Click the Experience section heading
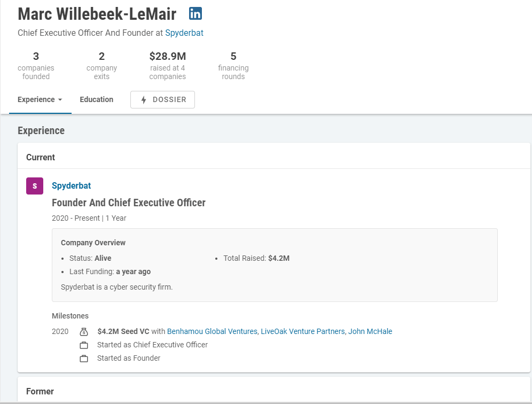532x404 pixels. click(41, 131)
